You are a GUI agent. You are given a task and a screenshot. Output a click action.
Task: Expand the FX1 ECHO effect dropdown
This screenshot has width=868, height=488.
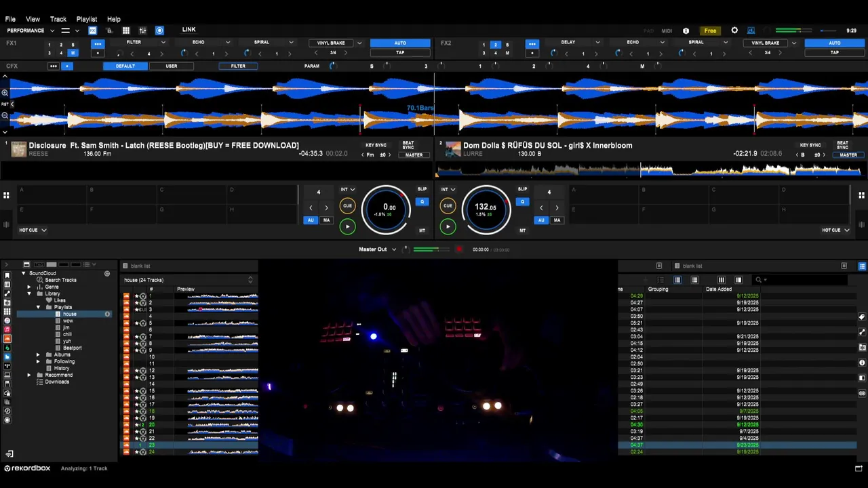pos(227,42)
